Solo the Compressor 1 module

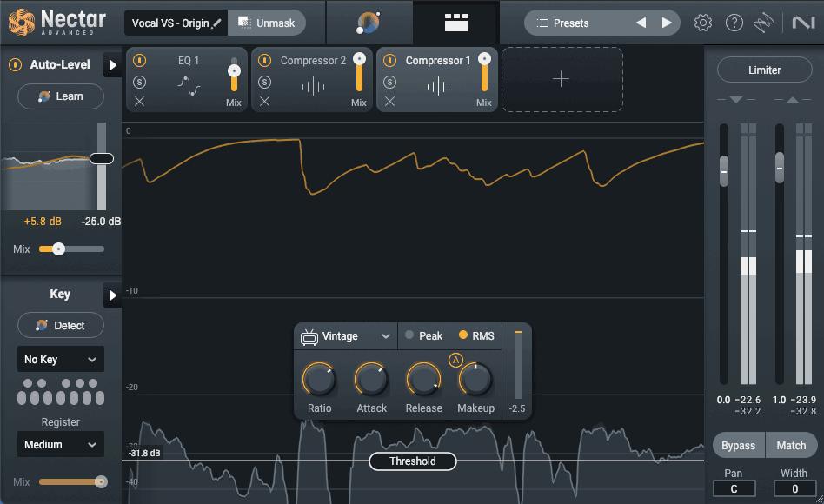389,82
